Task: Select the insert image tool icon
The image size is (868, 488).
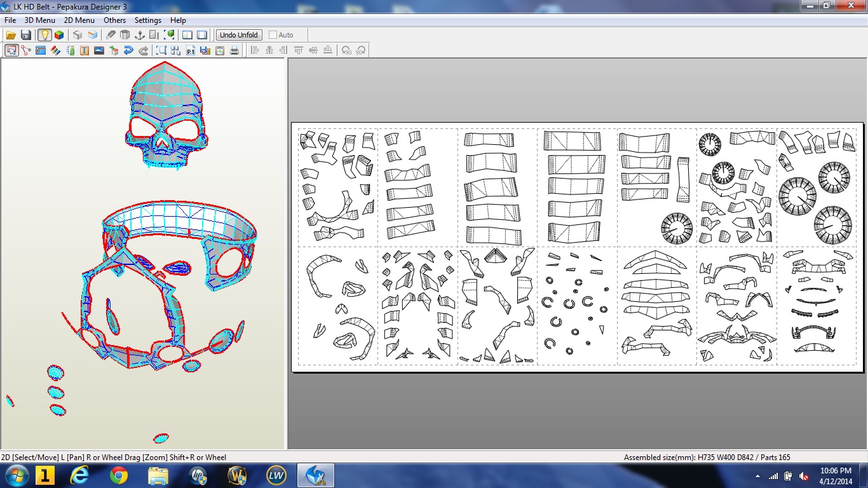Action: [x=99, y=50]
